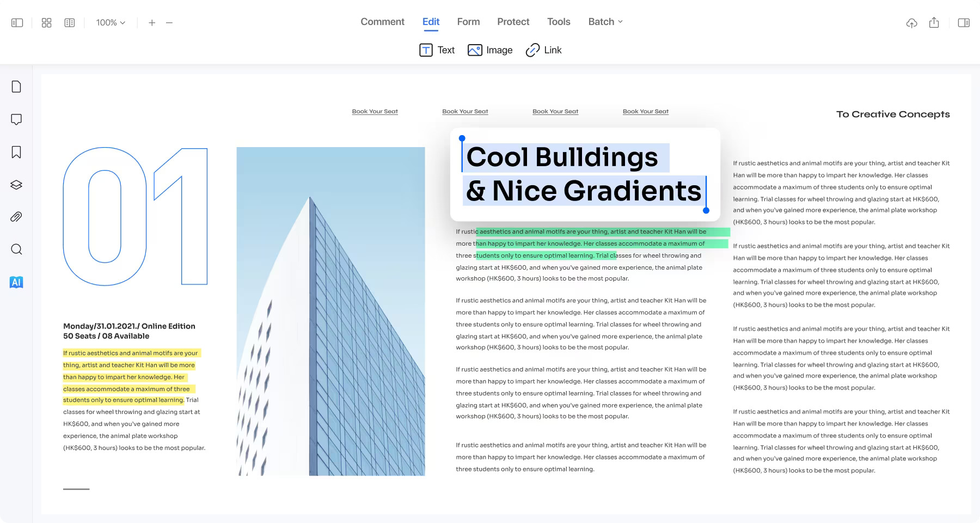Select the Edit tab
The image size is (980, 523).
click(431, 22)
